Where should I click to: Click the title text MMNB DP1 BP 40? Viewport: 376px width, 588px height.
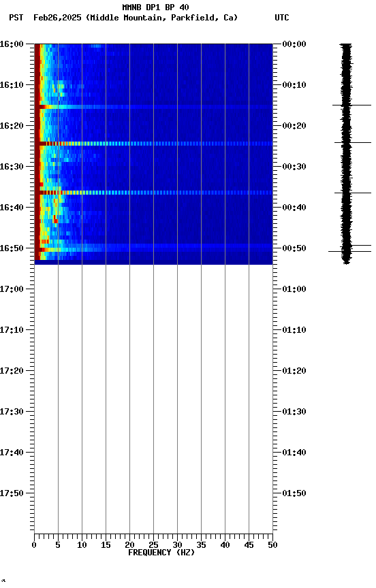(x=155, y=7)
